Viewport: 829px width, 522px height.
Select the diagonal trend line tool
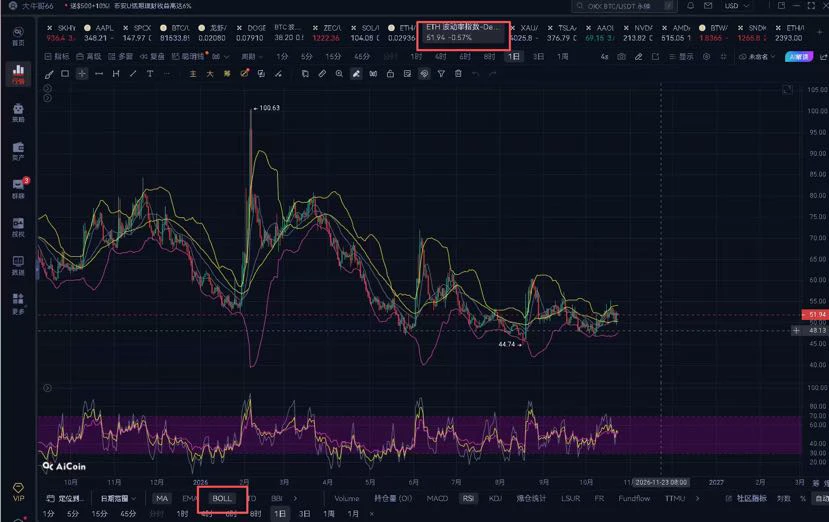[133, 74]
